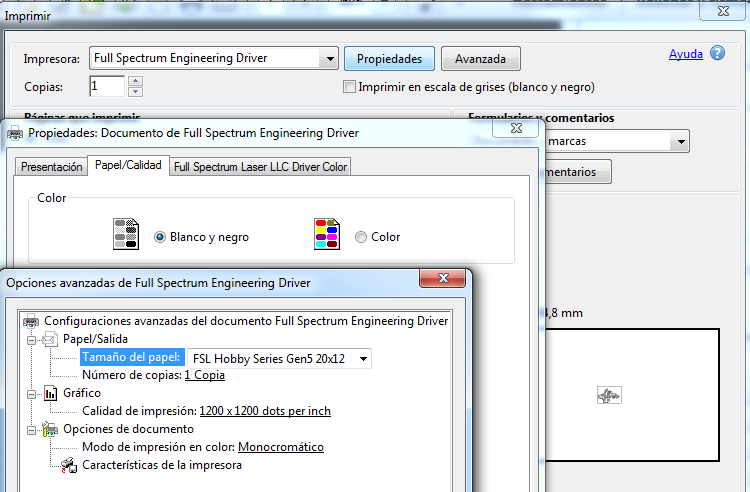Click the Monocromático print mode value
The height and width of the screenshot is (492, 750).
pos(281,447)
